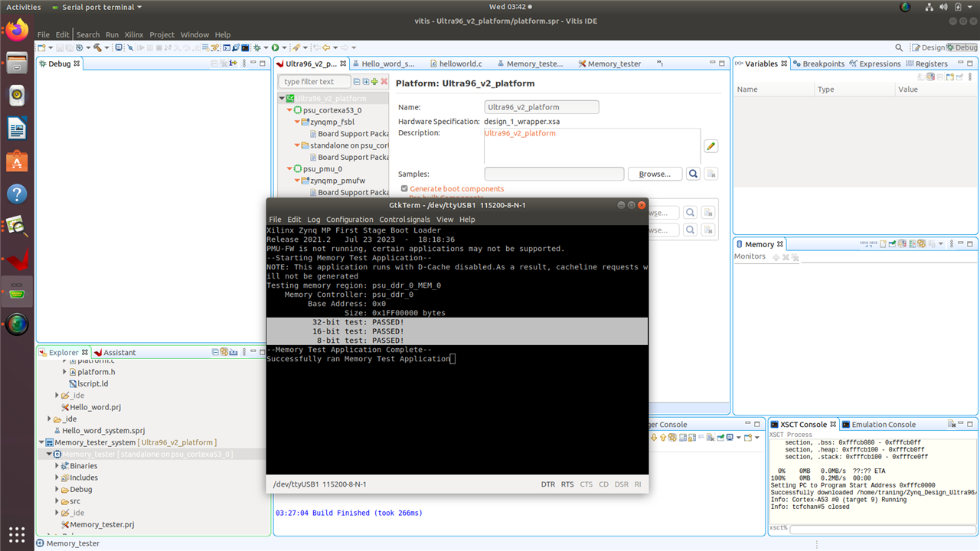Click Collapse All icon in Explorer panel
This screenshot has width=980, height=551.
coord(215,352)
